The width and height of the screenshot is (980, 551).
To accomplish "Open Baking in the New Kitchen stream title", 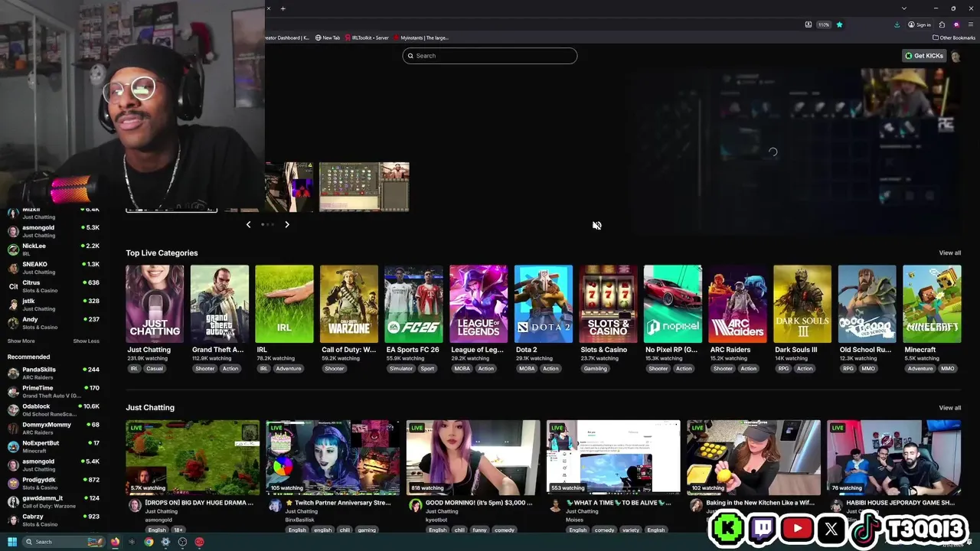I will click(x=759, y=503).
